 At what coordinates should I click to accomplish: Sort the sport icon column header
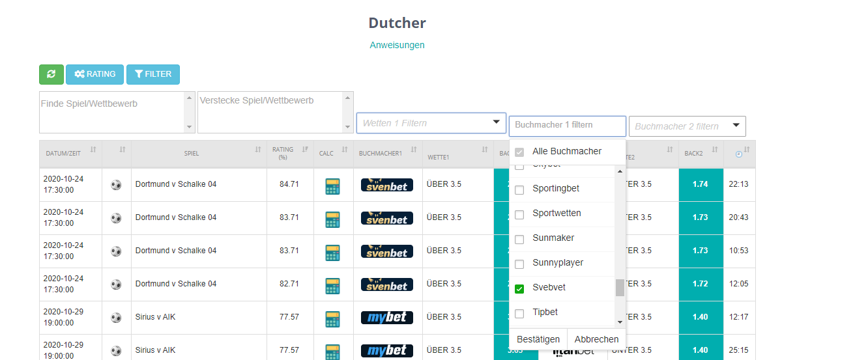pos(122,150)
